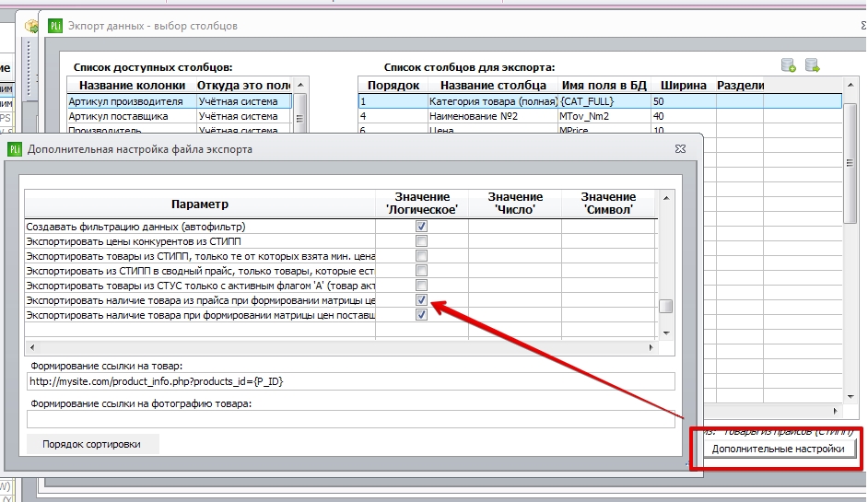Click width cell with value 40

pos(684,116)
